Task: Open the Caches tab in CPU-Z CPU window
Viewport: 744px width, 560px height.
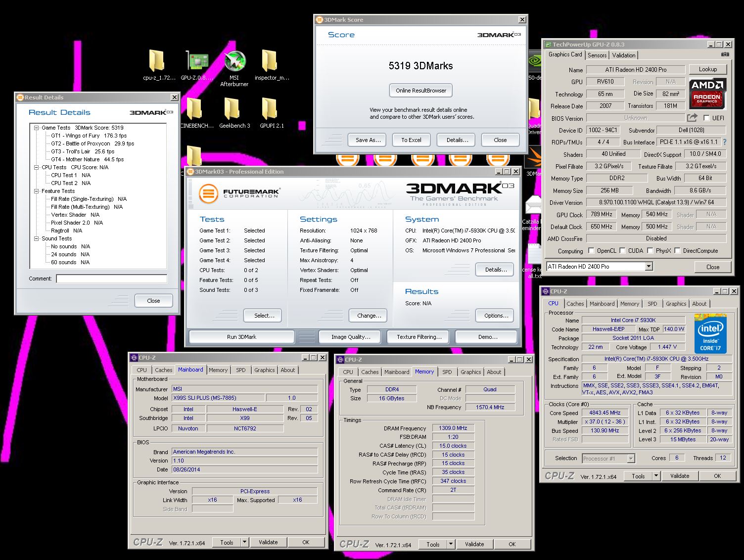Action: coord(575,304)
